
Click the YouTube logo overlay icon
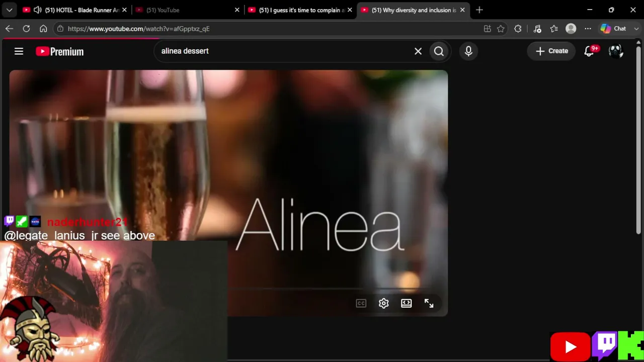570,347
